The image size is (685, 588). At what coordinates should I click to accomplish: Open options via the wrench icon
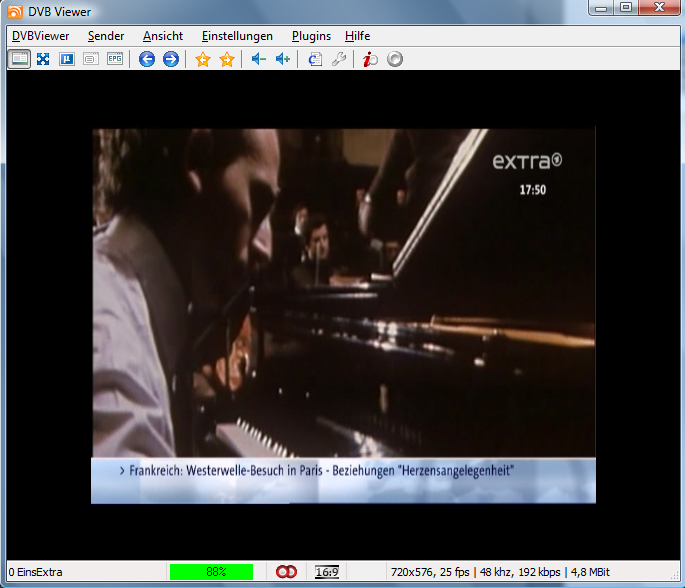tap(339, 59)
